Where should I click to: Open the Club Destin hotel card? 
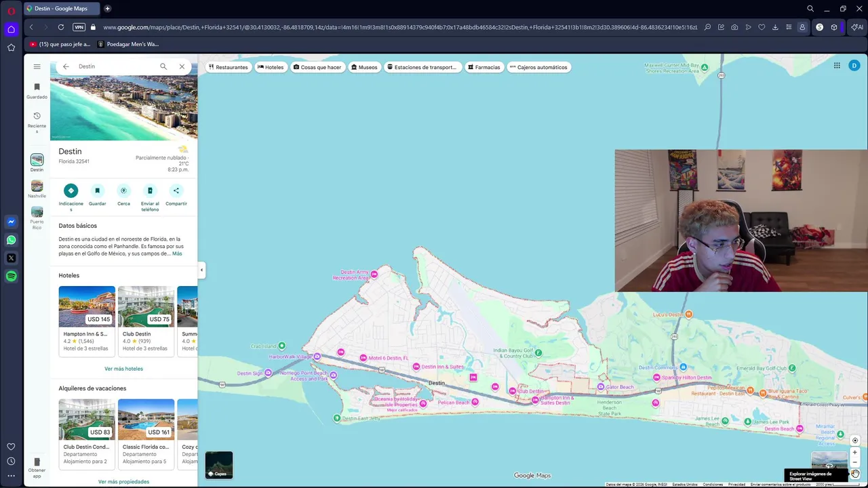coord(146,321)
